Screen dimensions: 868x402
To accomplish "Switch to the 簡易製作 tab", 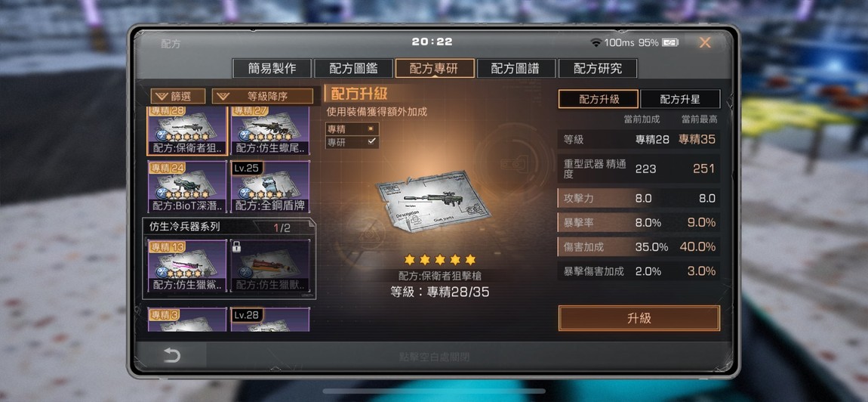I will 272,68.
